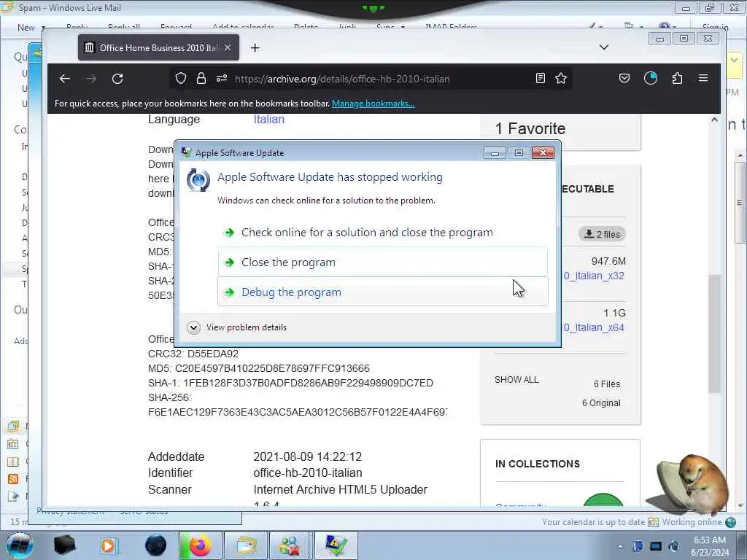This screenshot has height=560, width=747.
Task: Go back in the Firefox browser
Action: [x=65, y=79]
